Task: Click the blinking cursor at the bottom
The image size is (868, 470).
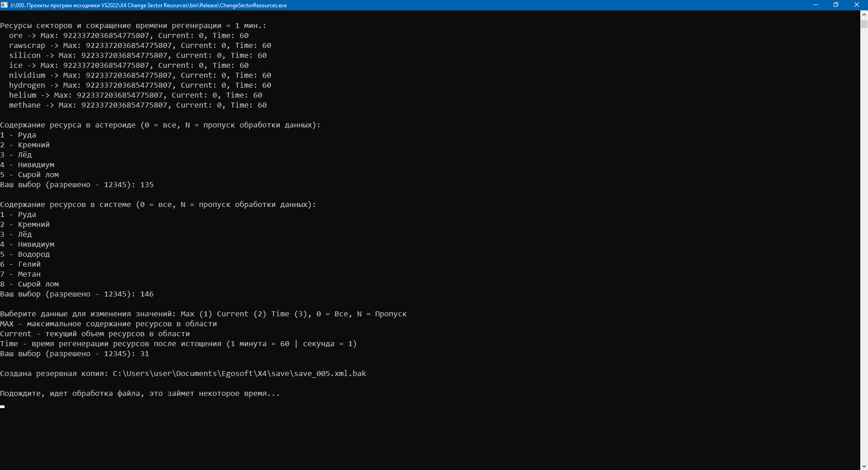Action: (3, 407)
